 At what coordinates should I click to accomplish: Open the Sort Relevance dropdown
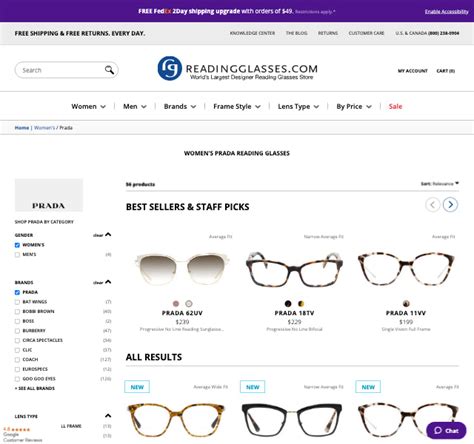[x=440, y=184]
